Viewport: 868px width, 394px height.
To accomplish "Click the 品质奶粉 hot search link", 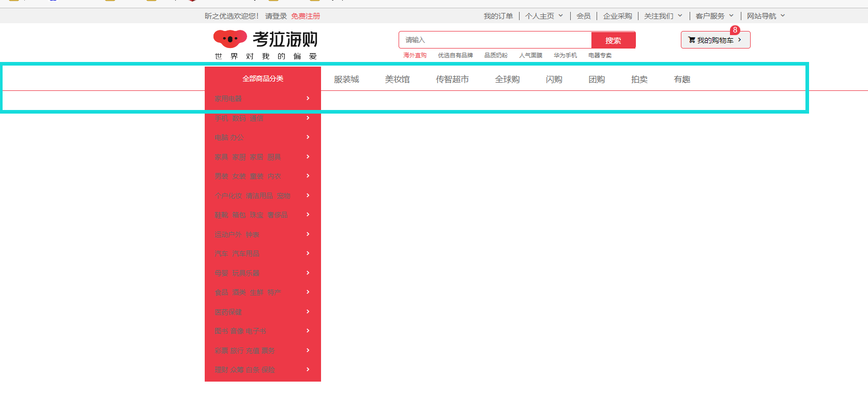I will (x=496, y=55).
